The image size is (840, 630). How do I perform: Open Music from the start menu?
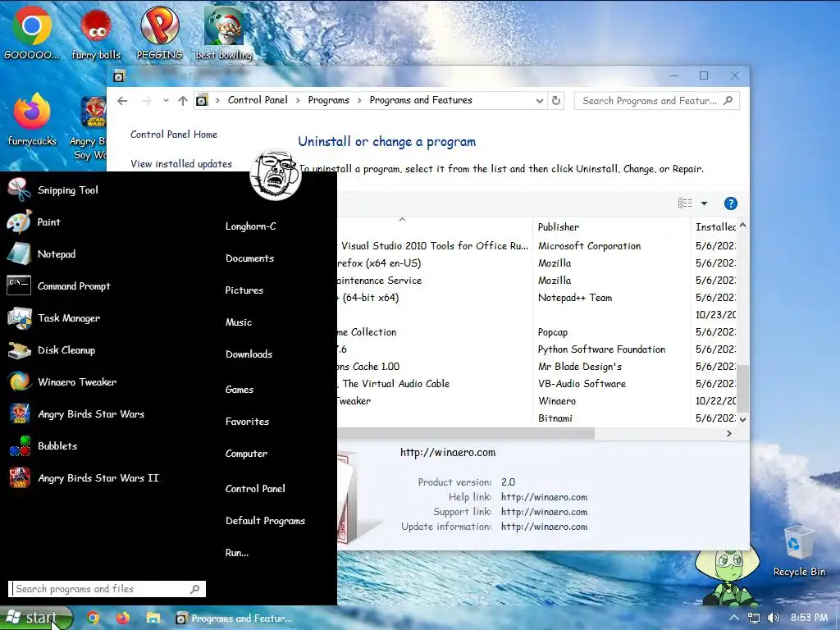point(239,322)
